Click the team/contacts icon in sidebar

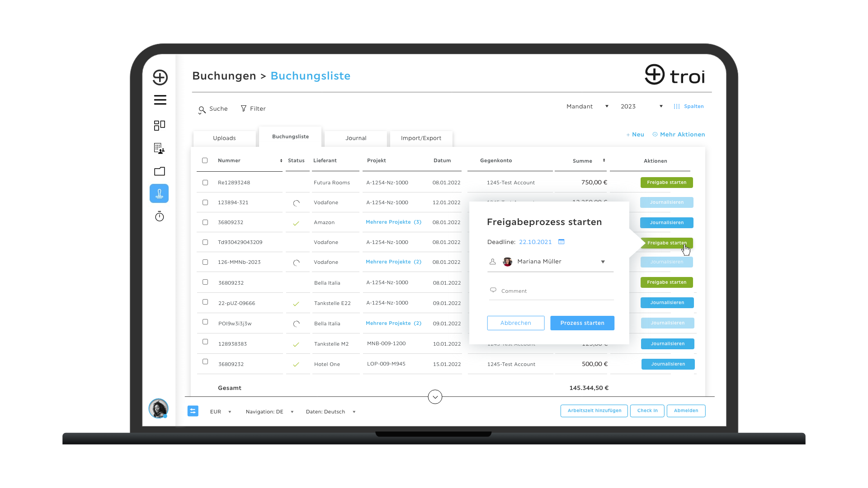[159, 148]
